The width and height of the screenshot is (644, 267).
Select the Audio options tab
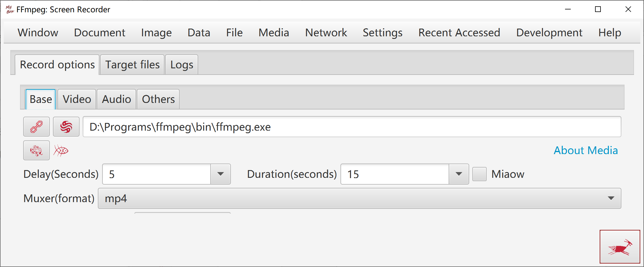click(x=116, y=99)
